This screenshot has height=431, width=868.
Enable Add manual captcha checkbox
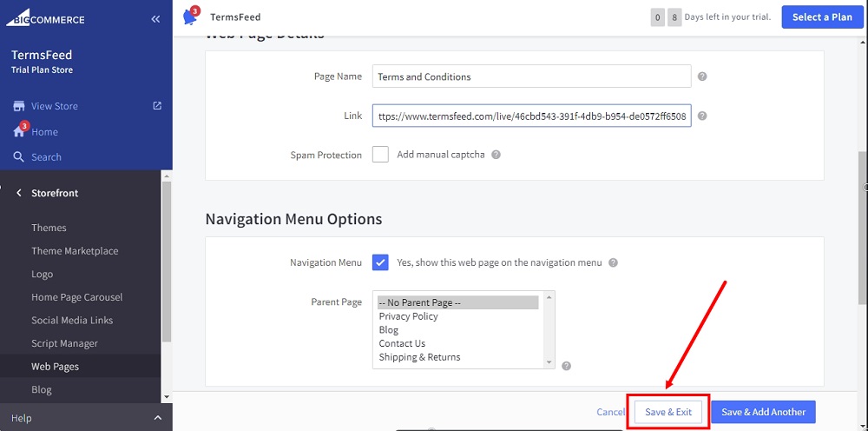[x=380, y=155]
